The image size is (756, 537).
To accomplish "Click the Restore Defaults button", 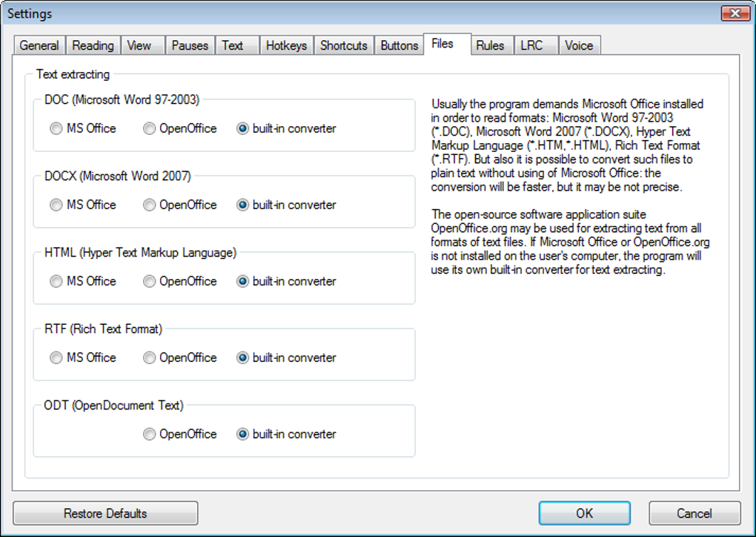I will [105, 513].
